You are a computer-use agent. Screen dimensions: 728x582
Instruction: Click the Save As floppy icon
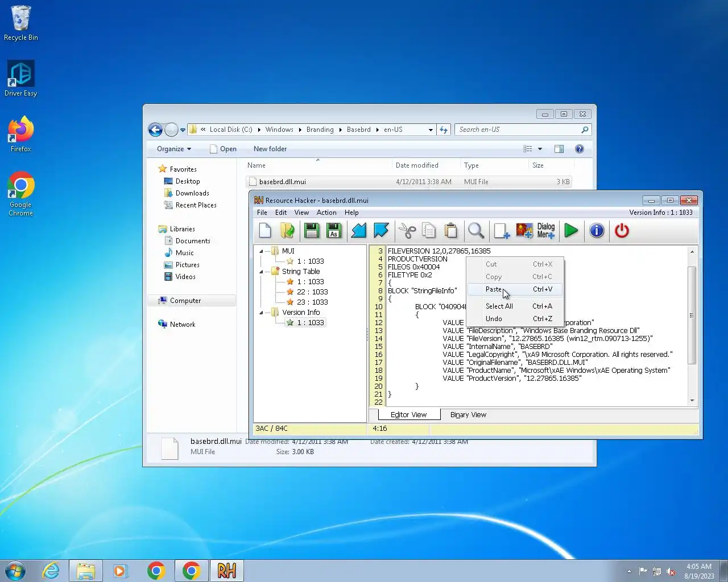coord(334,230)
